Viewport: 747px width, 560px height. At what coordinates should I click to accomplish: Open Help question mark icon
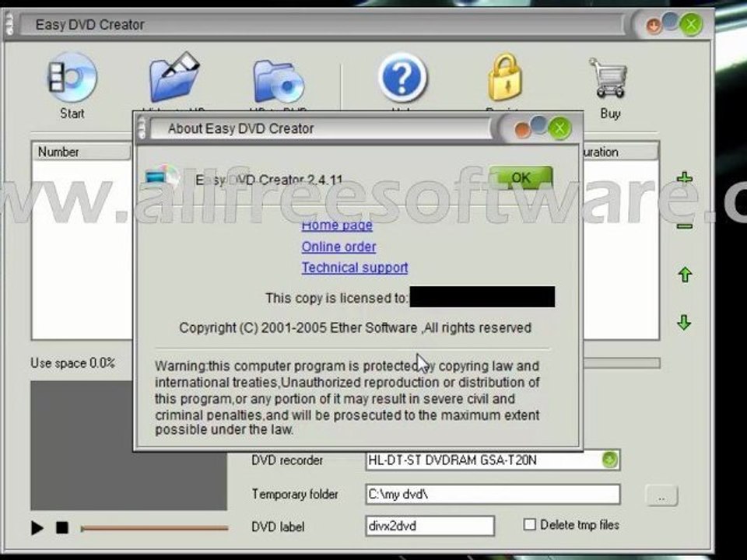click(x=402, y=77)
